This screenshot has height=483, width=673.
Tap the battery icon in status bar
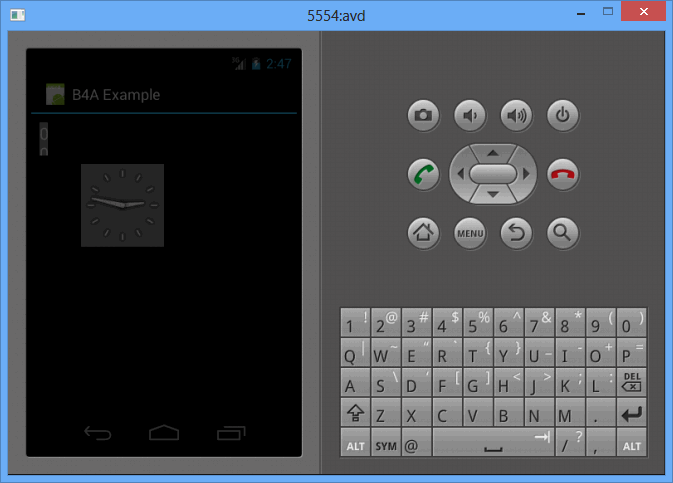click(256, 64)
